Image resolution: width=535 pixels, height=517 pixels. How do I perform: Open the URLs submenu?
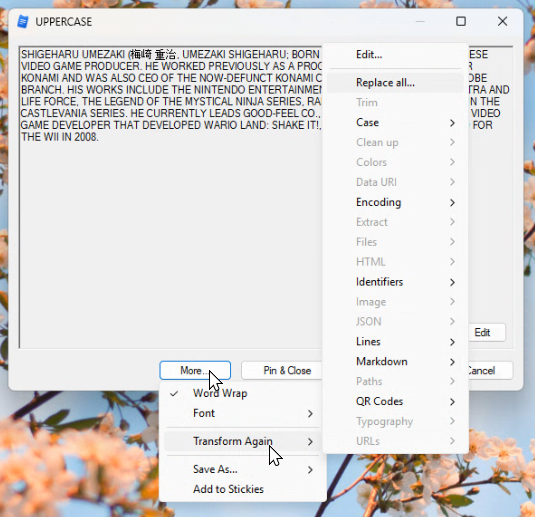click(395, 441)
